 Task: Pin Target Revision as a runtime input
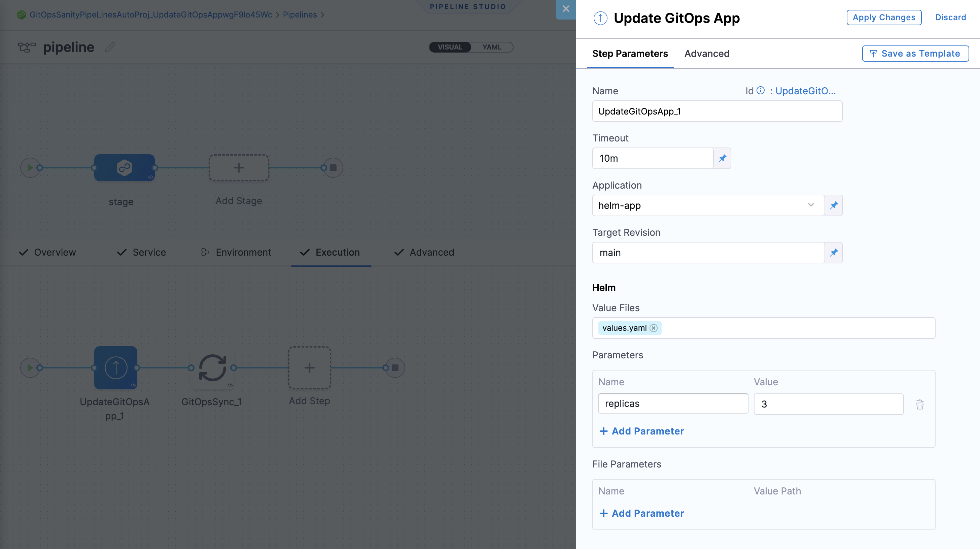tap(834, 252)
